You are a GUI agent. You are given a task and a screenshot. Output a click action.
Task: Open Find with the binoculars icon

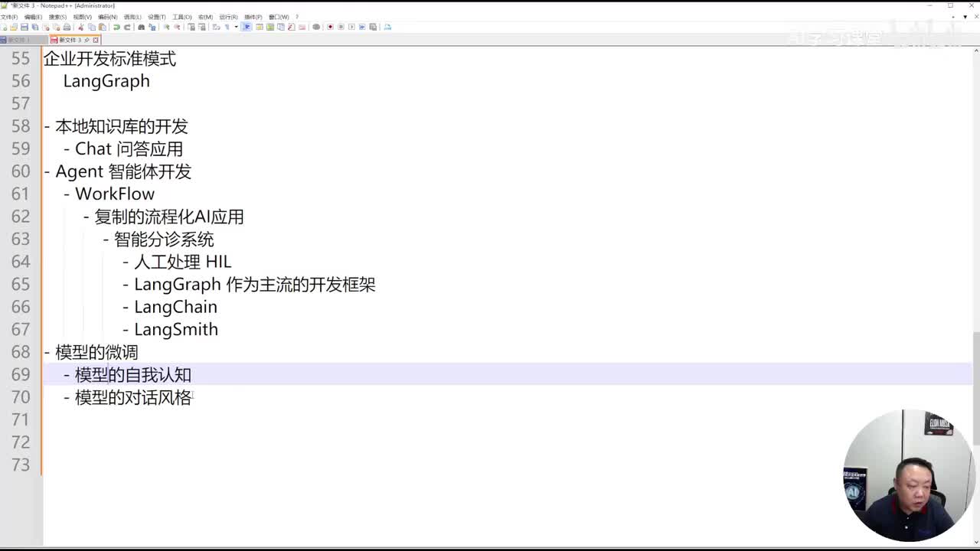click(141, 27)
